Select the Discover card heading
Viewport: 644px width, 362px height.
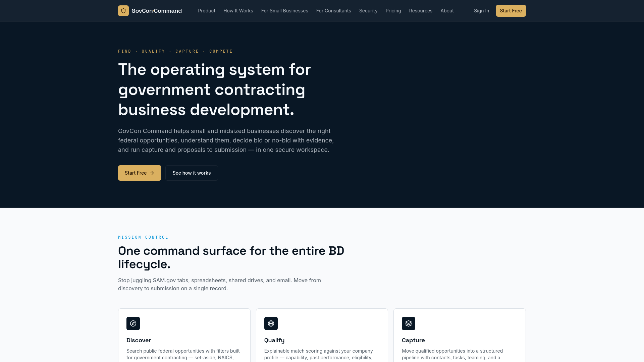click(139, 340)
